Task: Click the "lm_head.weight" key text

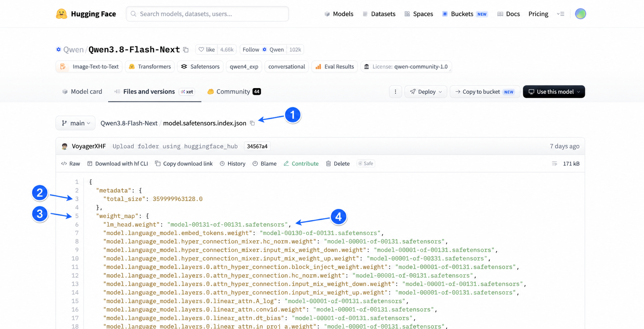Action: tap(132, 225)
